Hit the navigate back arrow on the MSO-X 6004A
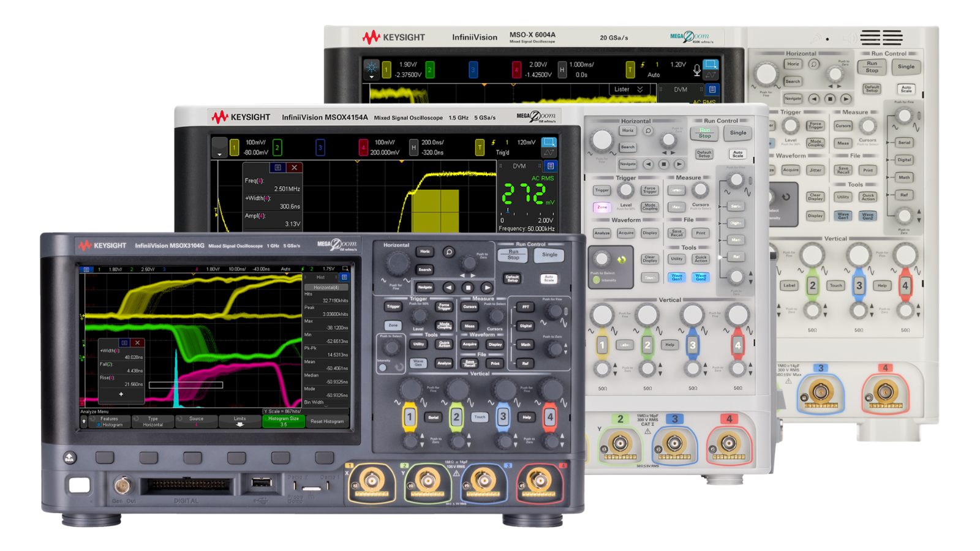Viewport: 980px width, 551px height. click(x=814, y=99)
